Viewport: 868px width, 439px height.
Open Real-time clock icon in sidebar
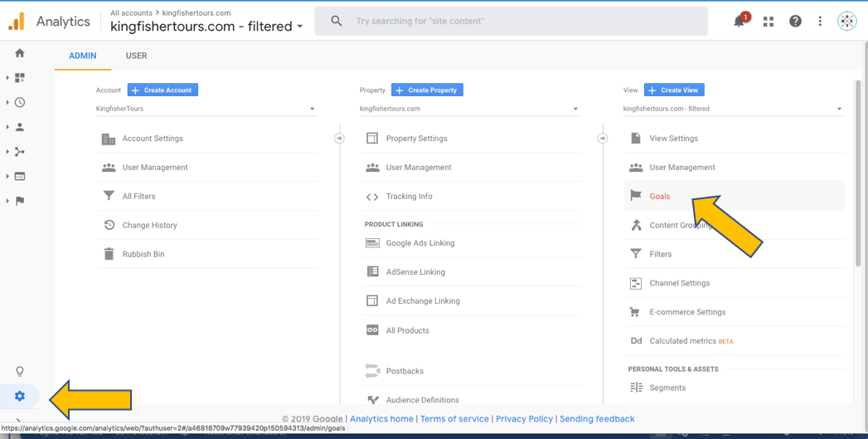click(20, 103)
